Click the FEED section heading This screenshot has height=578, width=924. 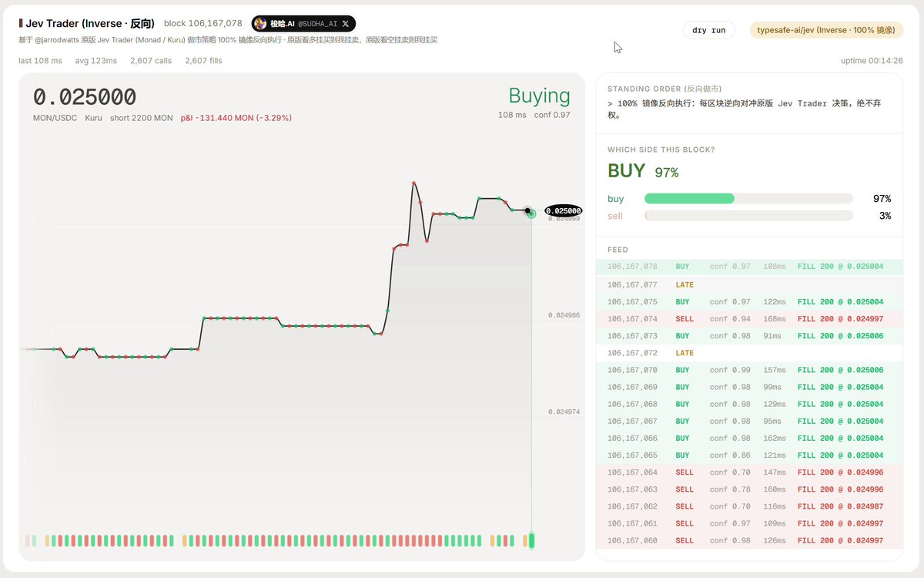point(618,250)
